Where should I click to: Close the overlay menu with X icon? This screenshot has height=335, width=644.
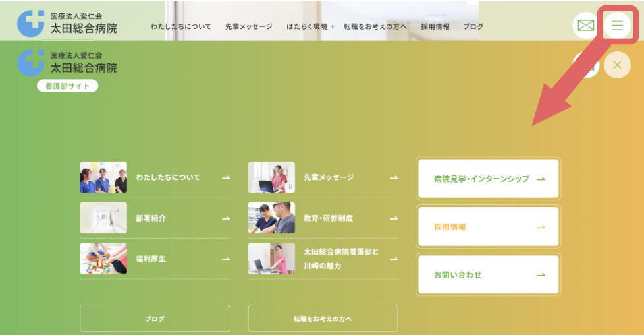617,65
